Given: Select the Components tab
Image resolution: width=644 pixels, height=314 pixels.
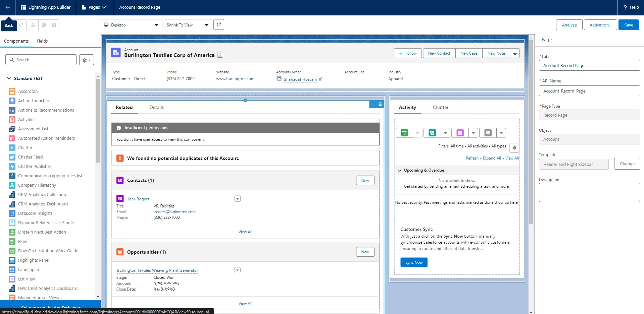Looking at the screenshot, I should [16, 41].
